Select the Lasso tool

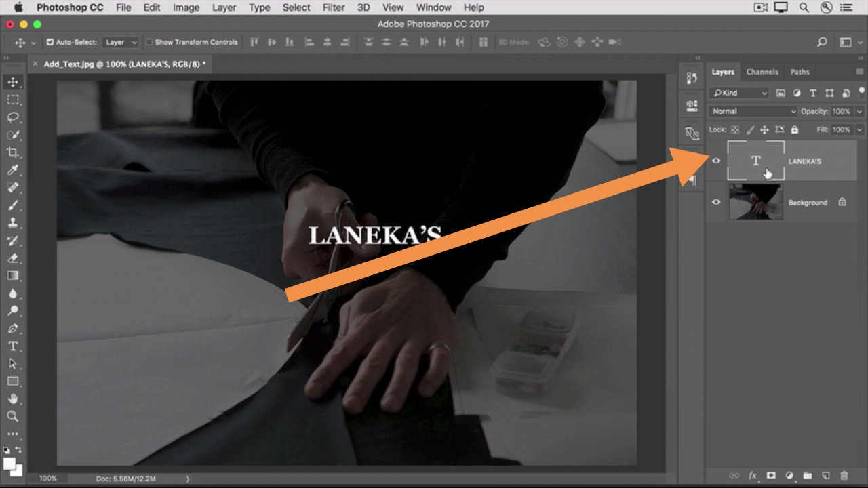[13, 117]
